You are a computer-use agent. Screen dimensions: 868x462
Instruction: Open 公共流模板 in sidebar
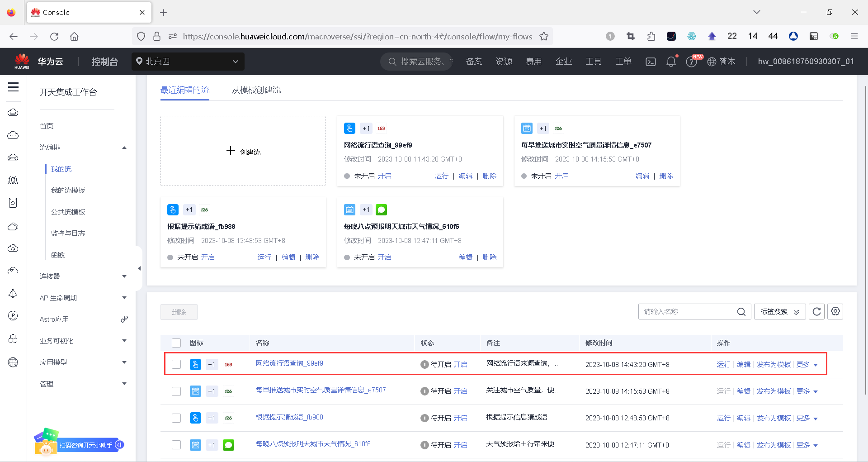(x=68, y=212)
